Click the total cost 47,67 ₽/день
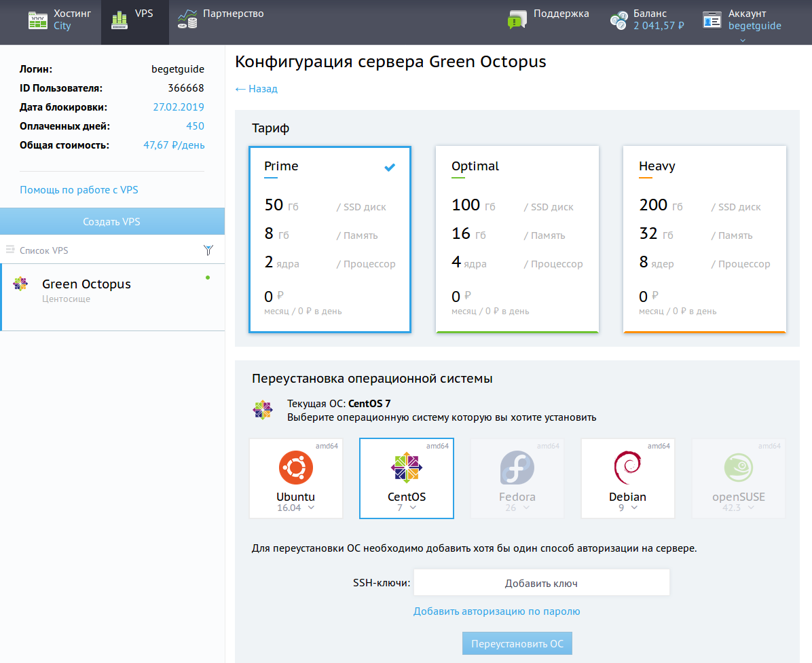812x663 pixels. point(174,145)
